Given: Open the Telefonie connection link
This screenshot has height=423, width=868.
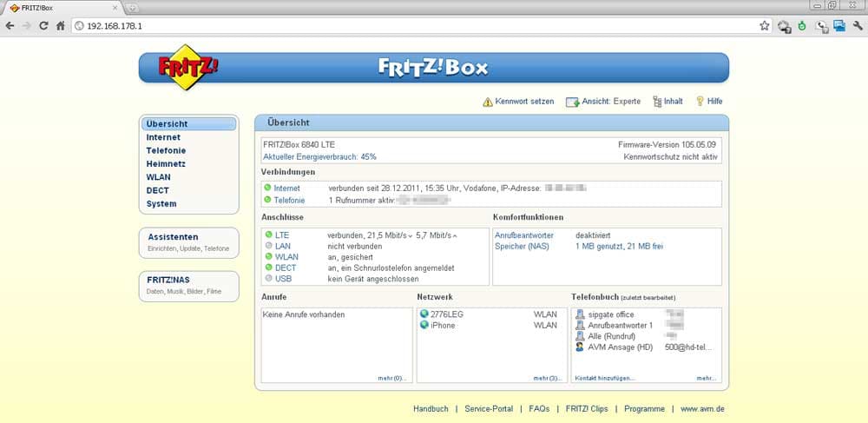Looking at the screenshot, I should [x=290, y=200].
